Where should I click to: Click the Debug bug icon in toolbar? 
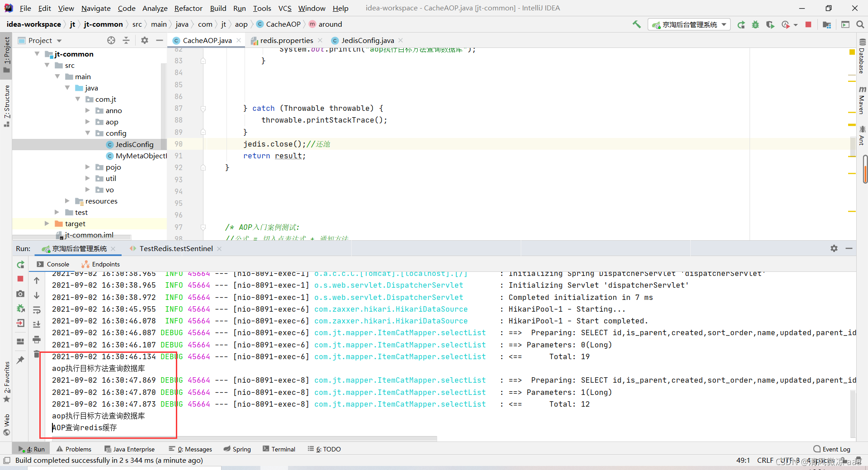point(755,24)
